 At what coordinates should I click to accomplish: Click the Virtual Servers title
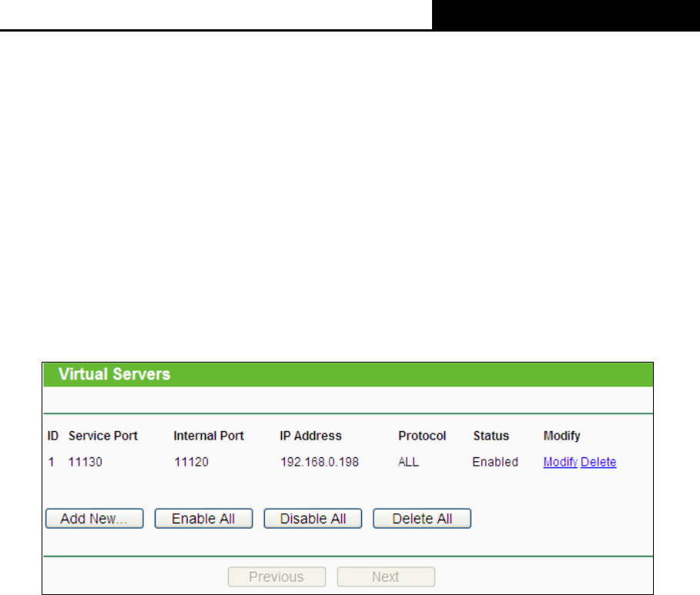click(x=114, y=374)
